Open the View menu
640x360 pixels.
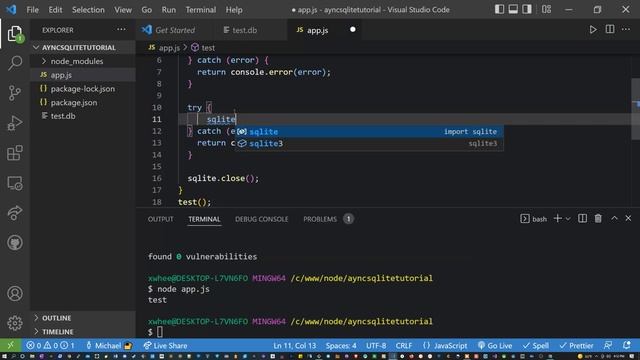pyautogui.click(x=122, y=10)
